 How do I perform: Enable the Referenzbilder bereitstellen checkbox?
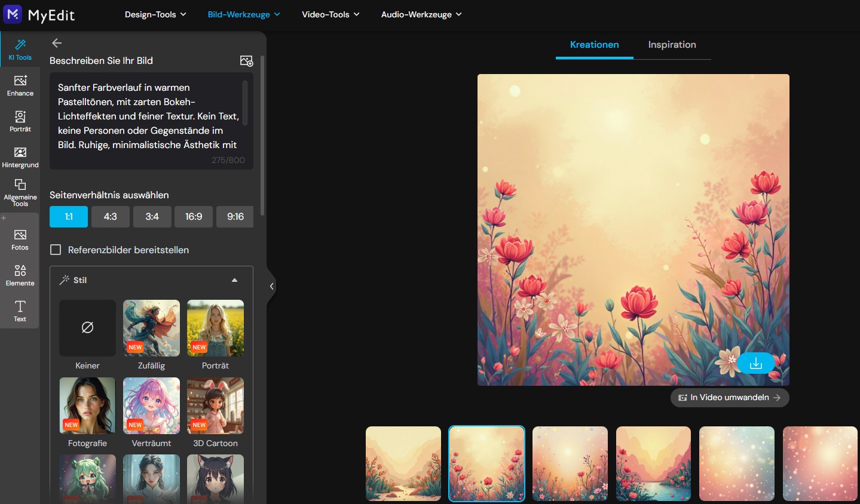[56, 250]
